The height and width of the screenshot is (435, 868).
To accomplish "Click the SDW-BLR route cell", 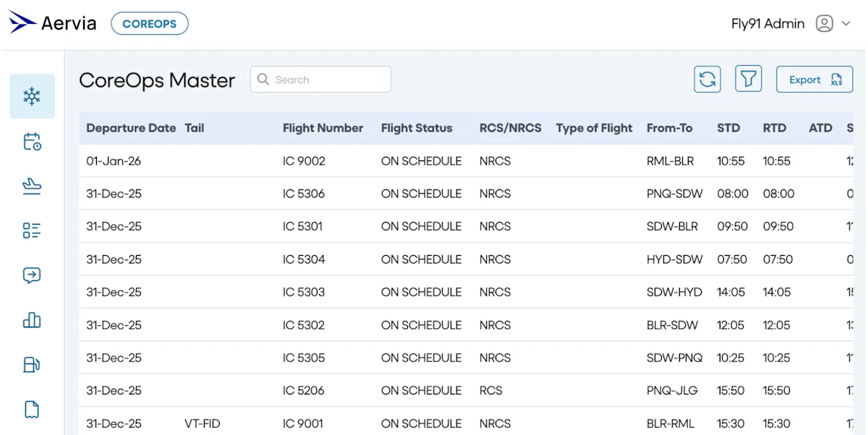I will (x=673, y=226).
